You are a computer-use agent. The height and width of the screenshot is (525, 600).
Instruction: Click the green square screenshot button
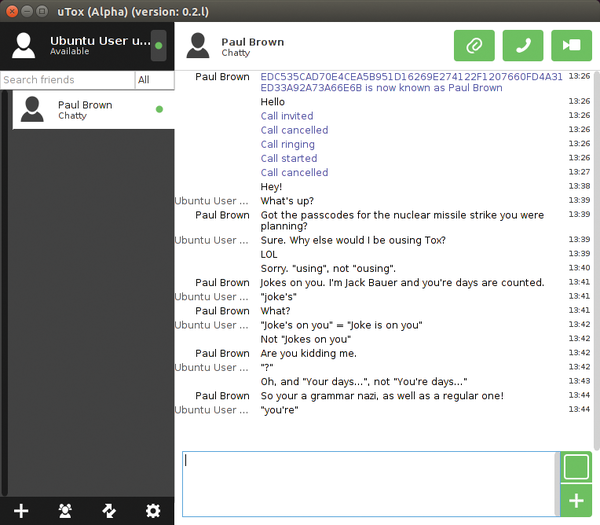coord(576,467)
